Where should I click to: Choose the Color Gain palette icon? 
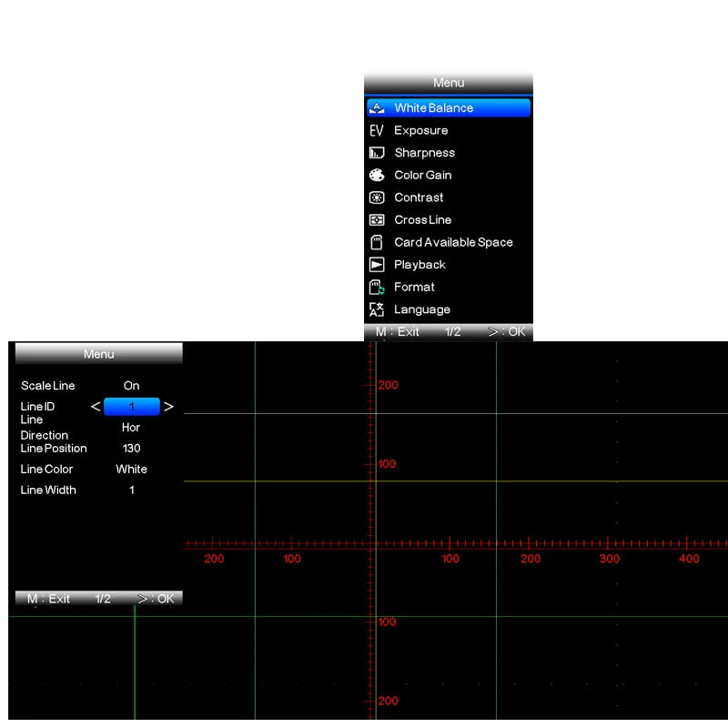[377, 175]
